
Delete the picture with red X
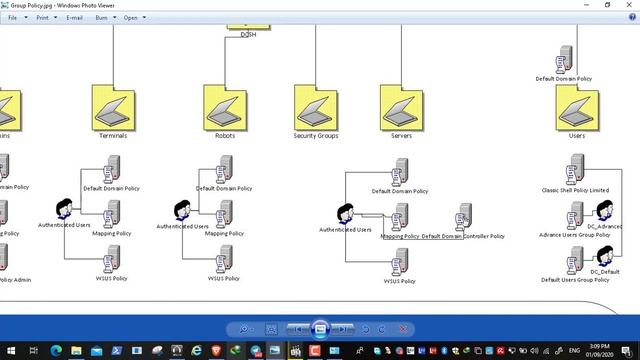click(403, 329)
